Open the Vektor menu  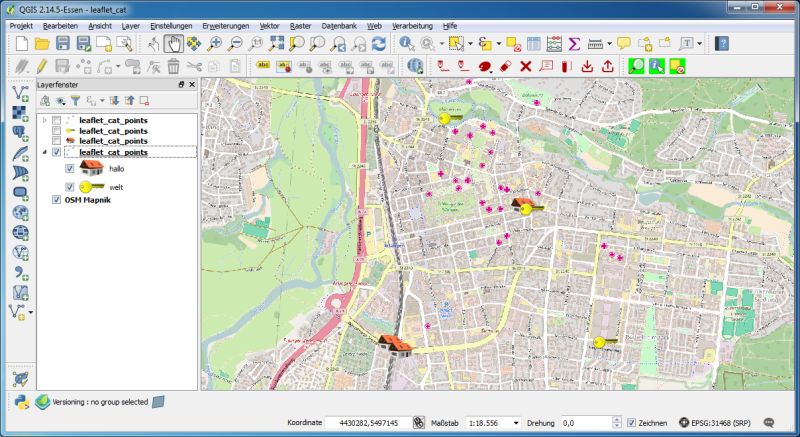(x=269, y=26)
